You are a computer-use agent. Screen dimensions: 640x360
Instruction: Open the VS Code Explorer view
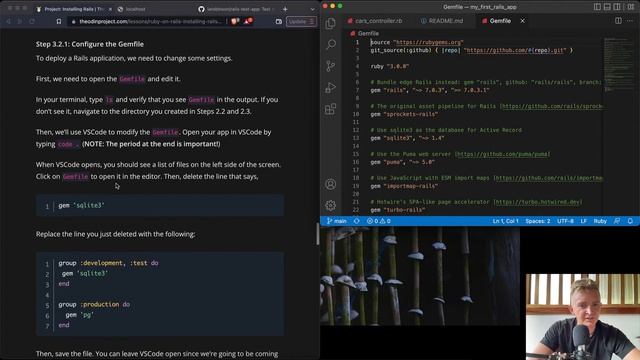(331, 23)
